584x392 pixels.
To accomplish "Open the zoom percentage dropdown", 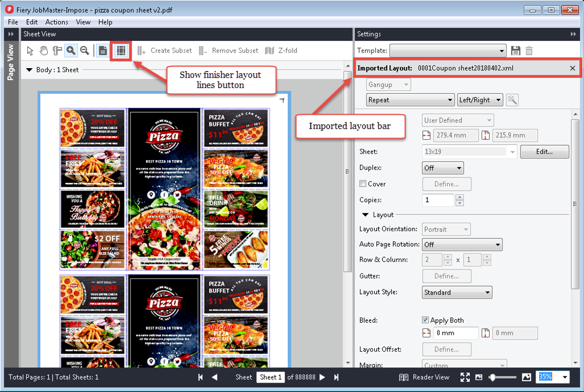I will click(565, 377).
